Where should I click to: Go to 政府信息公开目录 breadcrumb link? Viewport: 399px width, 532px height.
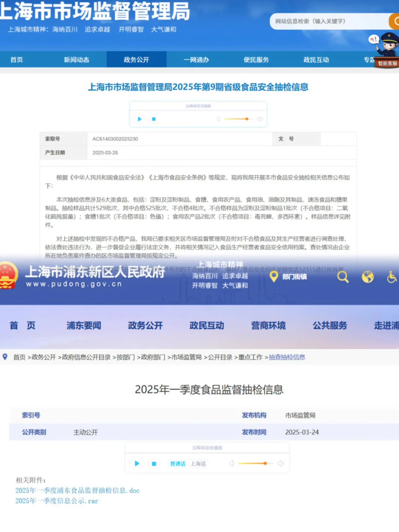86,357
